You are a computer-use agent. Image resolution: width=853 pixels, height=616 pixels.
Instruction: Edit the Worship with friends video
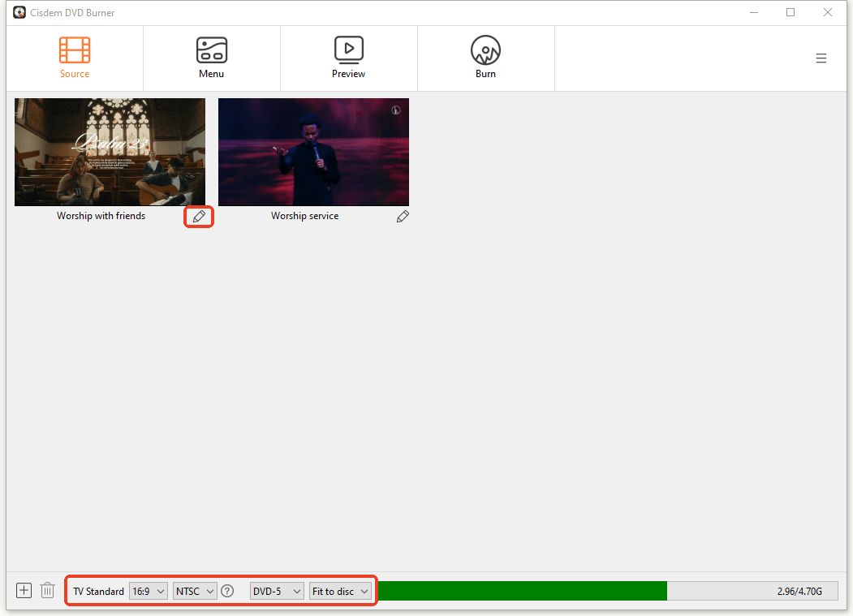pyautogui.click(x=199, y=217)
